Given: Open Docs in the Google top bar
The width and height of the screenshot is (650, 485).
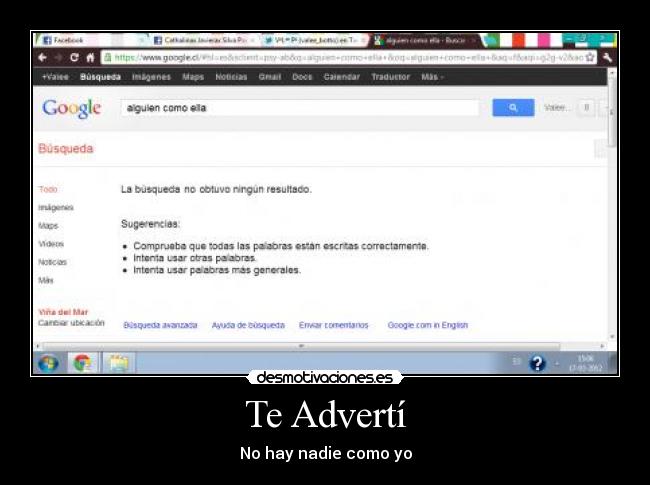Looking at the screenshot, I should 302,77.
